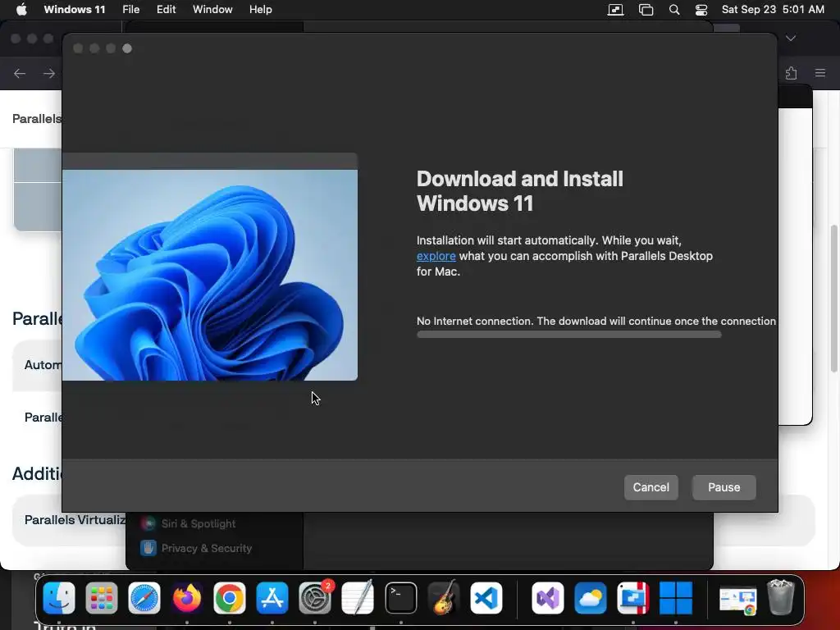Open Launchpad from the Dock
840x630 pixels.
(101, 598)
